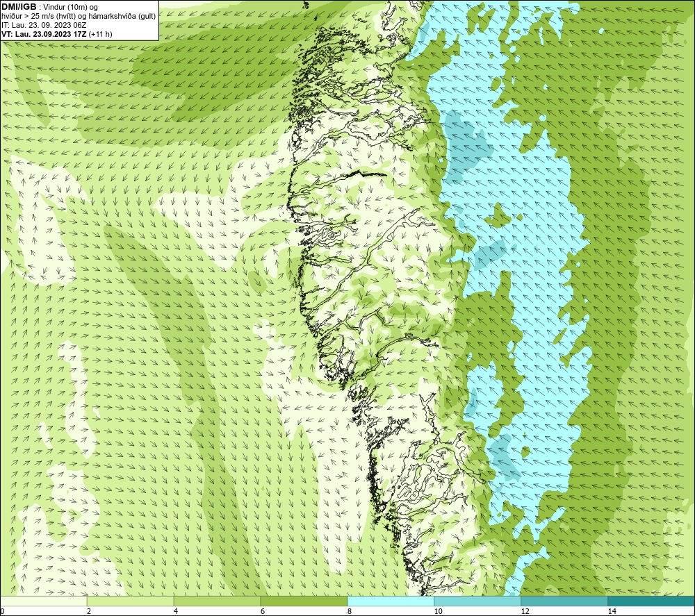
Task: Pick the 4–6 medium green legend swatch
Action: pos(217,601)
